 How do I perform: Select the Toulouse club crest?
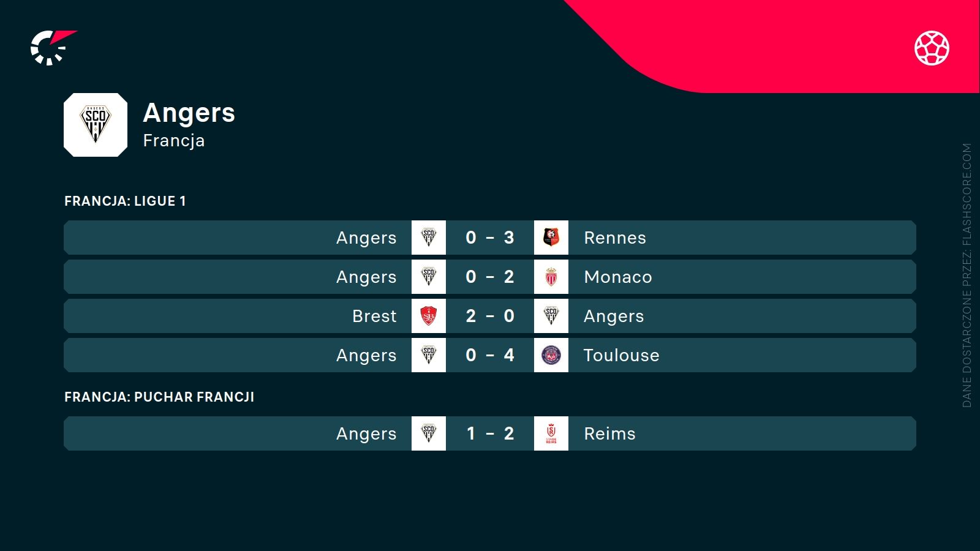coord(551,355)
